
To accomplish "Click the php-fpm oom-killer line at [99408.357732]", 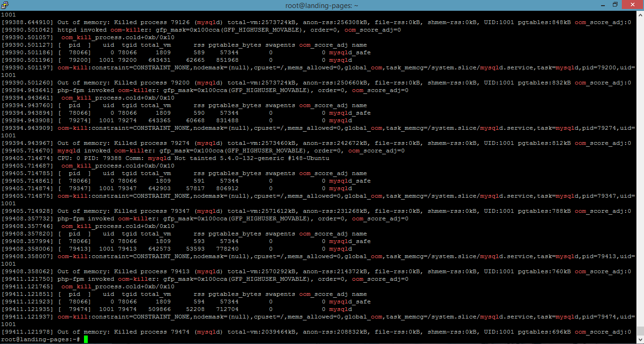I will pos(205,218).
